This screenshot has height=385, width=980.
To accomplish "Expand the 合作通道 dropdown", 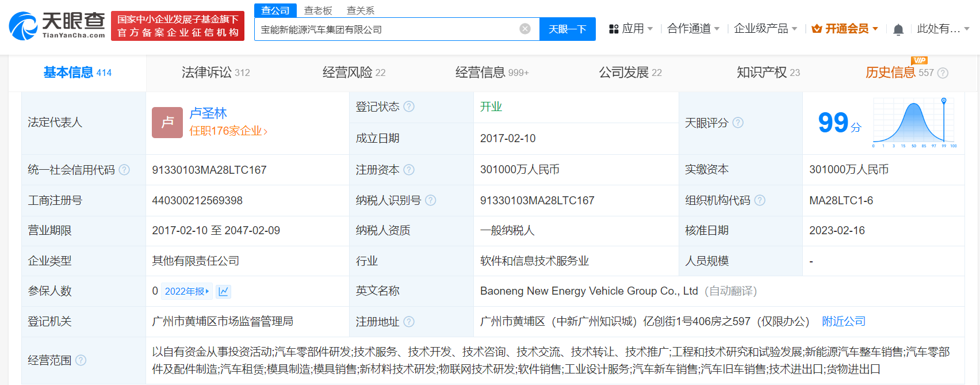I will pyautogui.click(x=693, y=29).
